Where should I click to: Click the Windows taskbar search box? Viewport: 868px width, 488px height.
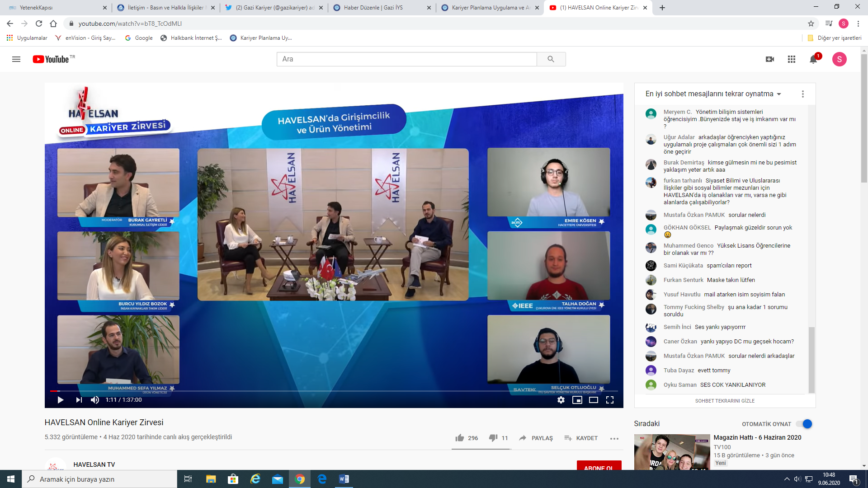[99, 479]
